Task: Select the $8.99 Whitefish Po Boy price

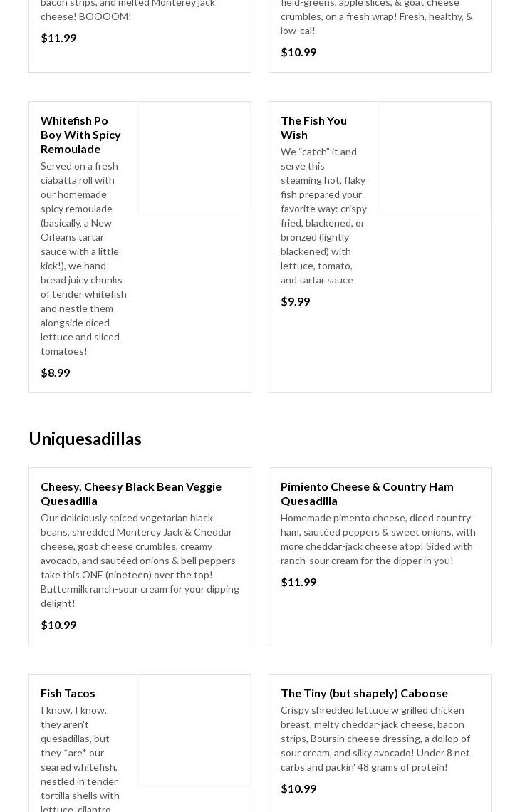Action: tap(56, 373)
